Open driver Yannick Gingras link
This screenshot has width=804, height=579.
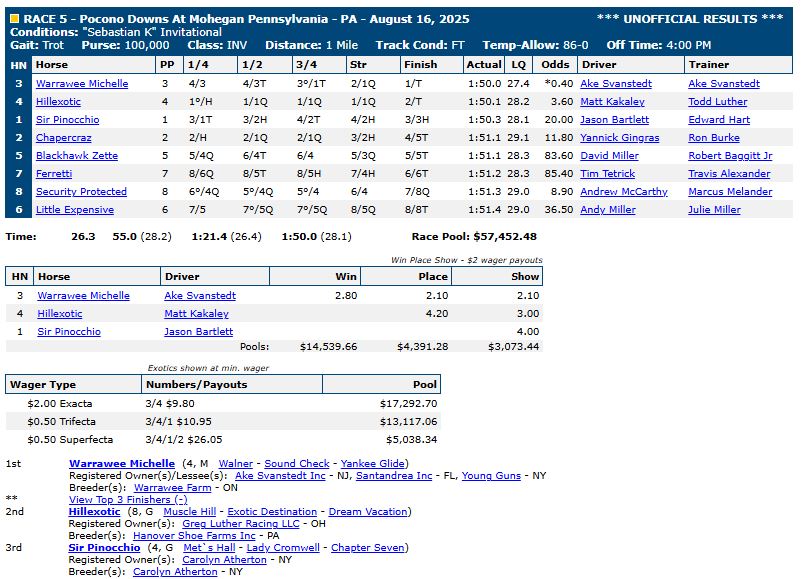[621, 138]
